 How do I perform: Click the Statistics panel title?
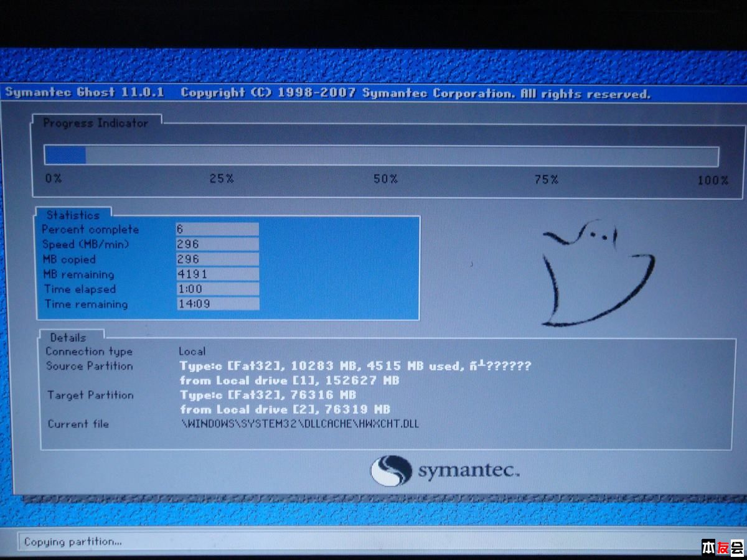tap(73, 215)
